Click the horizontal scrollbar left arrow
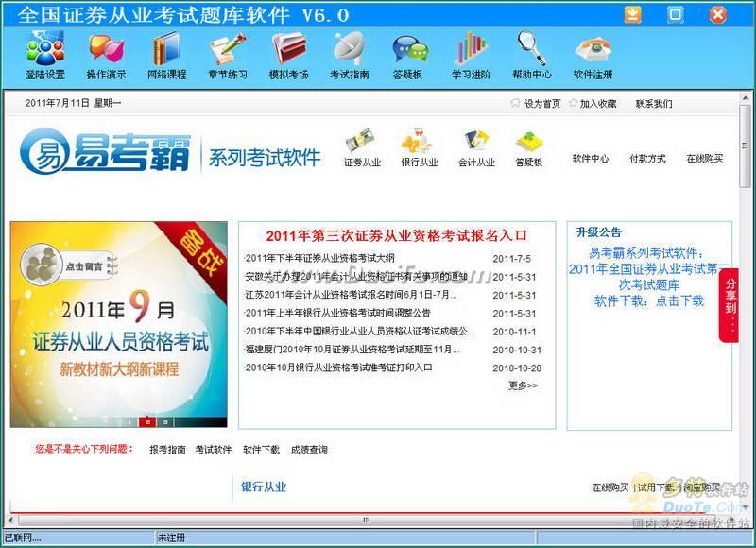Viewport: 756px width, 548px height. point(11,520)
